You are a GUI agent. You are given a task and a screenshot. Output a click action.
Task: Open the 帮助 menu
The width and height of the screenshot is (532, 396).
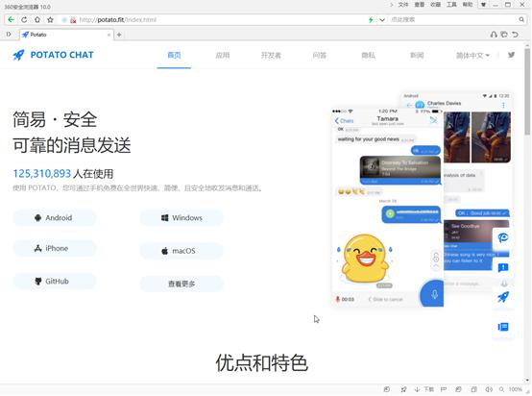pyautogui.click(x=468, y=5)
